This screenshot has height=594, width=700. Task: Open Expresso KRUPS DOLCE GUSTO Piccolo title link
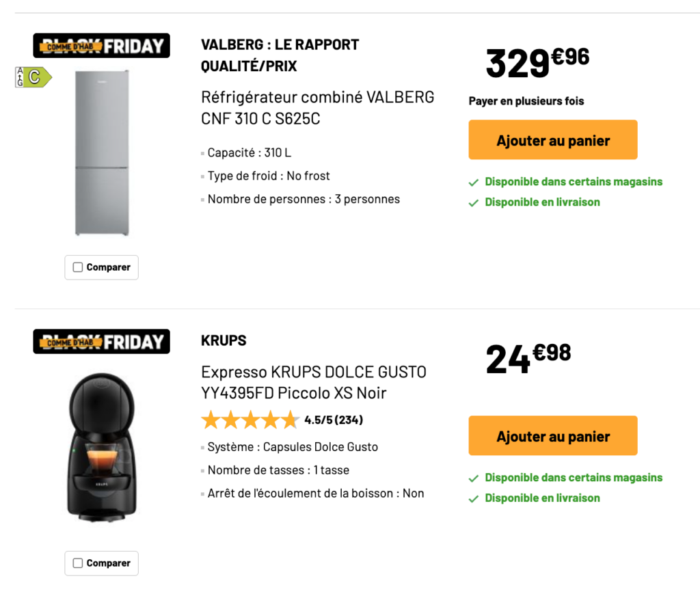coord(313,383)
